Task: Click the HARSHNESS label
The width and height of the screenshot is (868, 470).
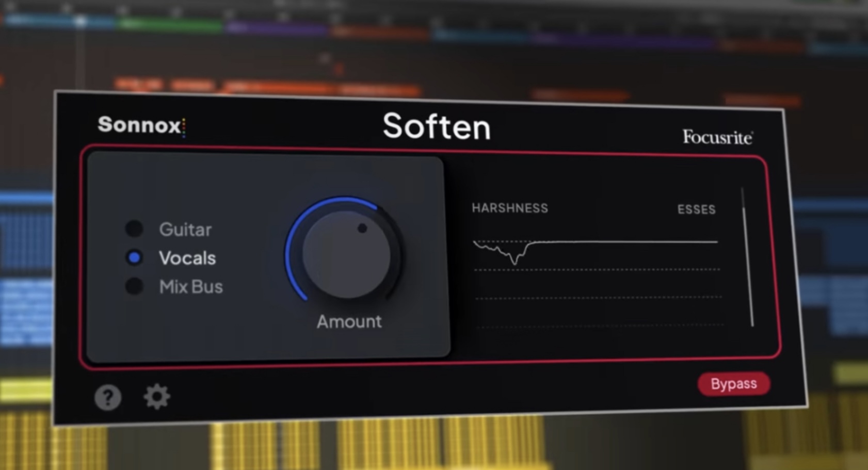Action: click(x=510, y=208)
